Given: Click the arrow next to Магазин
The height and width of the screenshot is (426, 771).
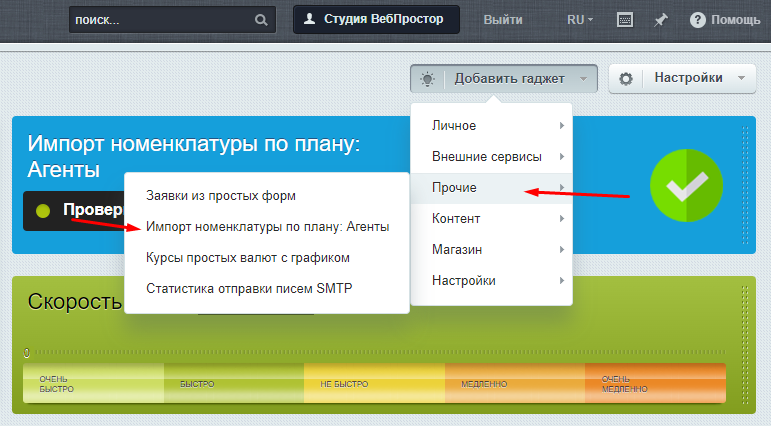Looking at the screenshot, I should pos(562,249).
